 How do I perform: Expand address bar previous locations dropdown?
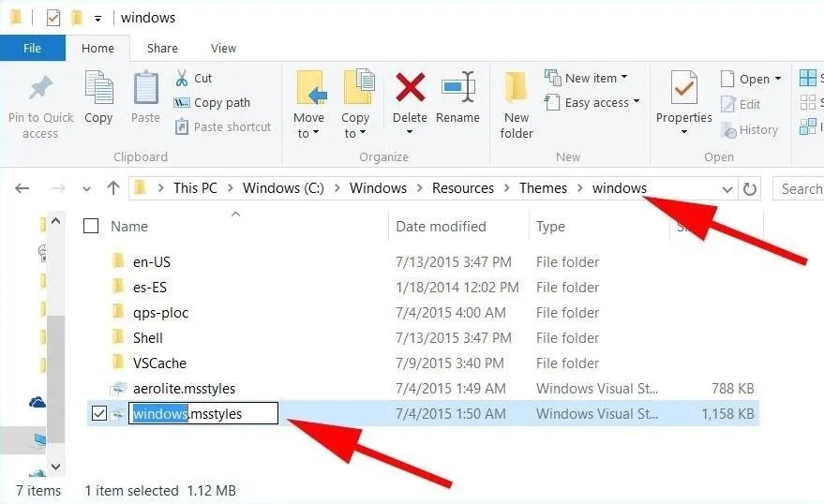pos(727,189)
